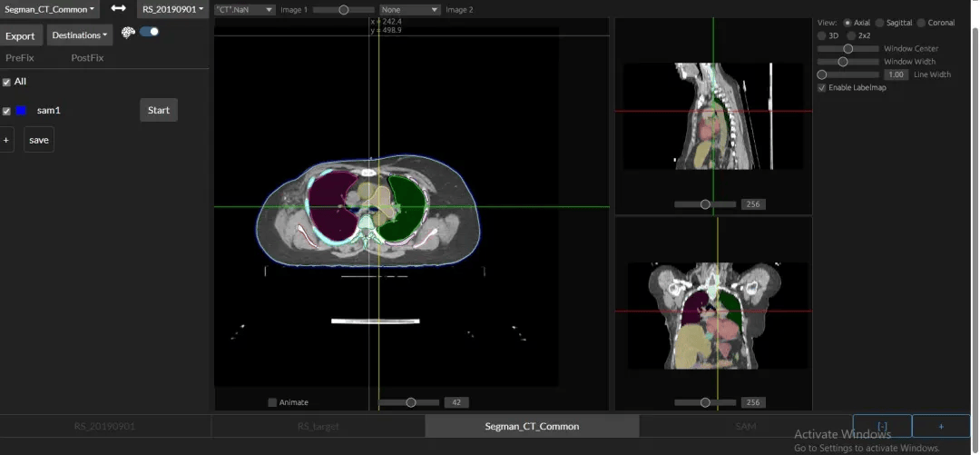
Task: Switch to the 3D view option
Action: 822,35
